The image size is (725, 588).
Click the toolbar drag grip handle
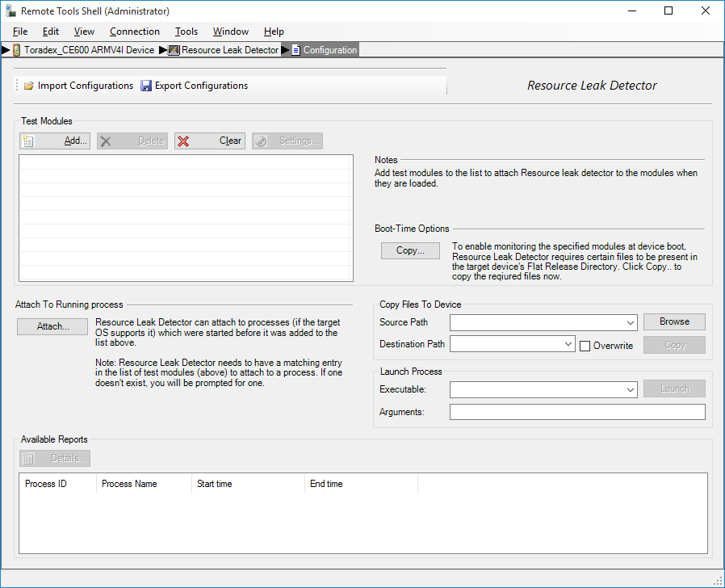[x=17, y=86]
